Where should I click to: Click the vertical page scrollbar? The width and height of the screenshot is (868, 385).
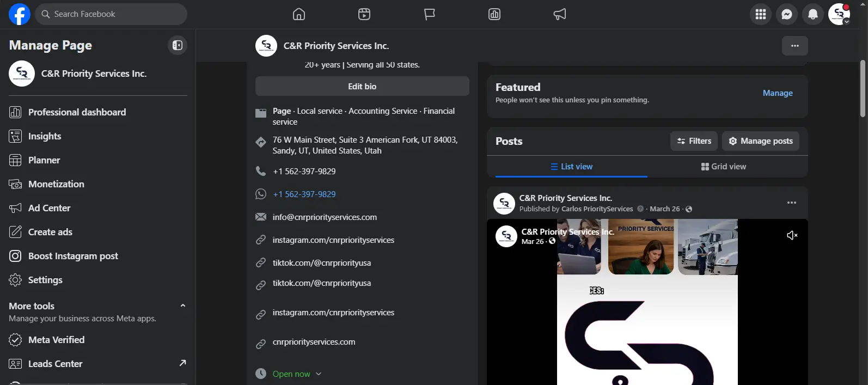pos(863,88)
